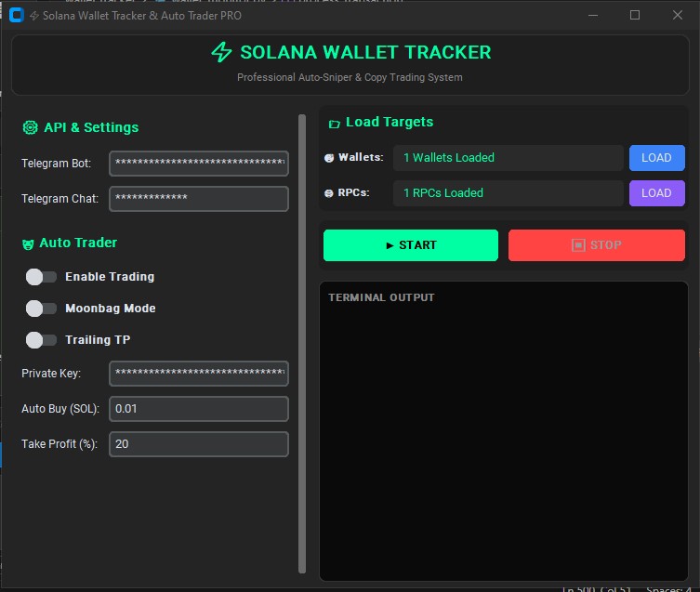Image resolution: width=700 pixels, height=592 pixels.
Task: Toggle the Enable Trading switch
Action: 41,277
